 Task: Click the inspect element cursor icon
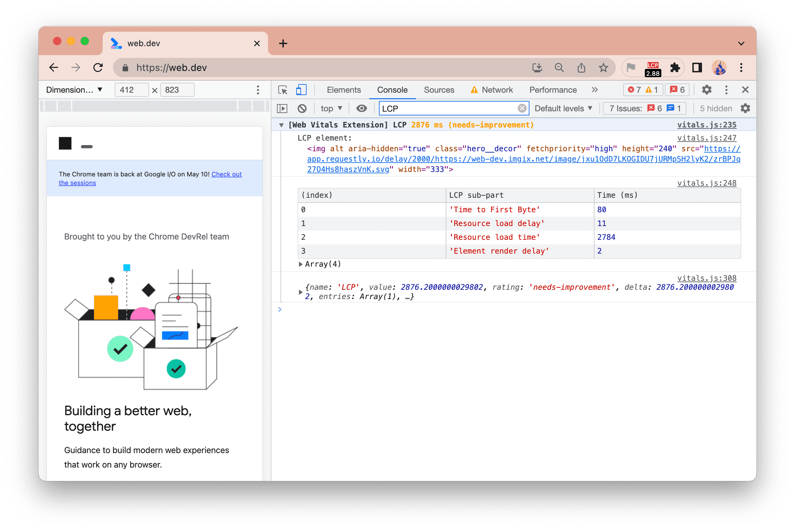click(283, 90)
